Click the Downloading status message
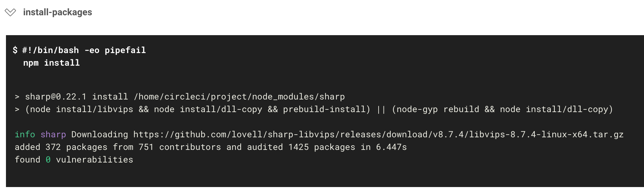The image size is (644, 195). 99,134
